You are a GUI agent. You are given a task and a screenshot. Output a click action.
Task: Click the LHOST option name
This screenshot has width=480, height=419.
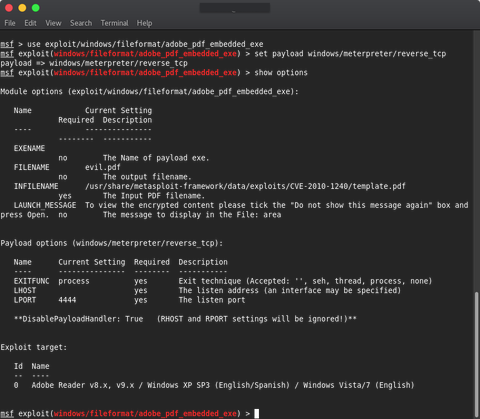[x=25, y=290]
